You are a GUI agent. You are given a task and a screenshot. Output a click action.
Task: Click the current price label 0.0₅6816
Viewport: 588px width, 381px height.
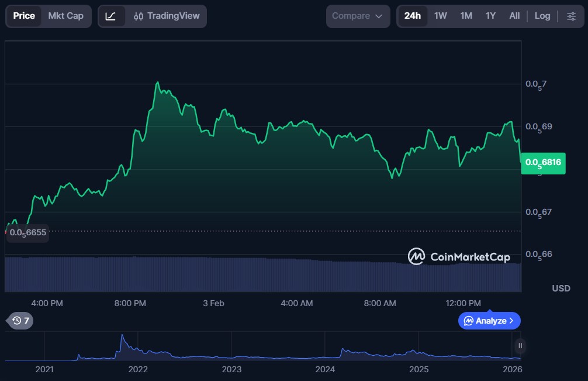point(544,163)
